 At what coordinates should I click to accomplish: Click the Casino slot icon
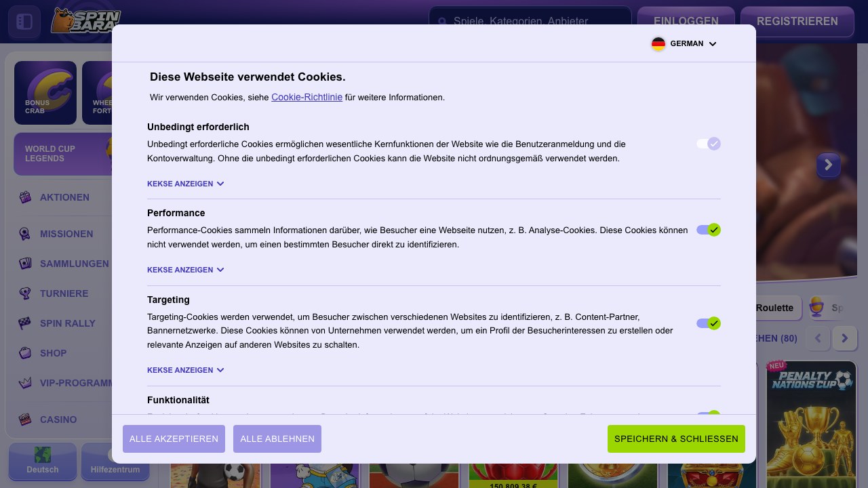25,420
